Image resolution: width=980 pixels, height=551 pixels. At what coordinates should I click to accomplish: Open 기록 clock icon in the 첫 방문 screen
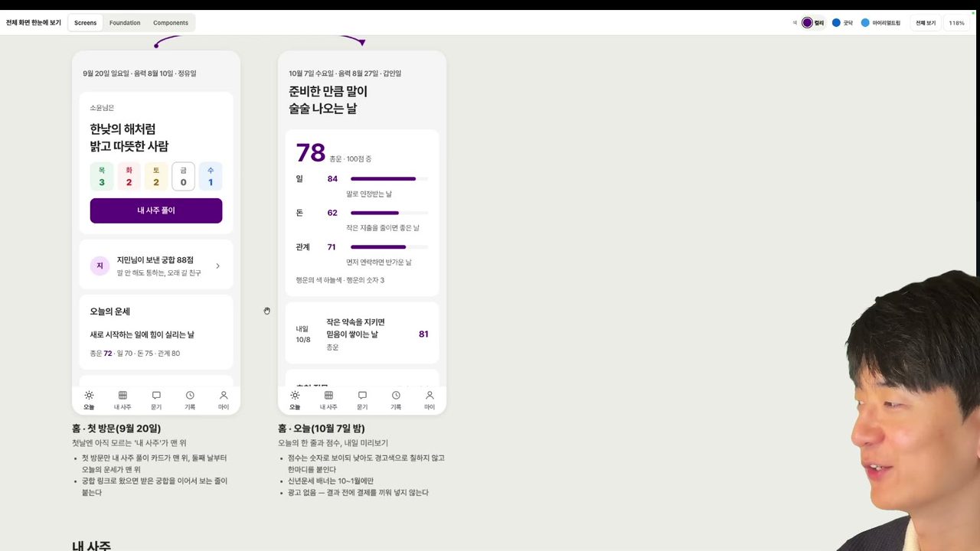[x=190, y=396]
